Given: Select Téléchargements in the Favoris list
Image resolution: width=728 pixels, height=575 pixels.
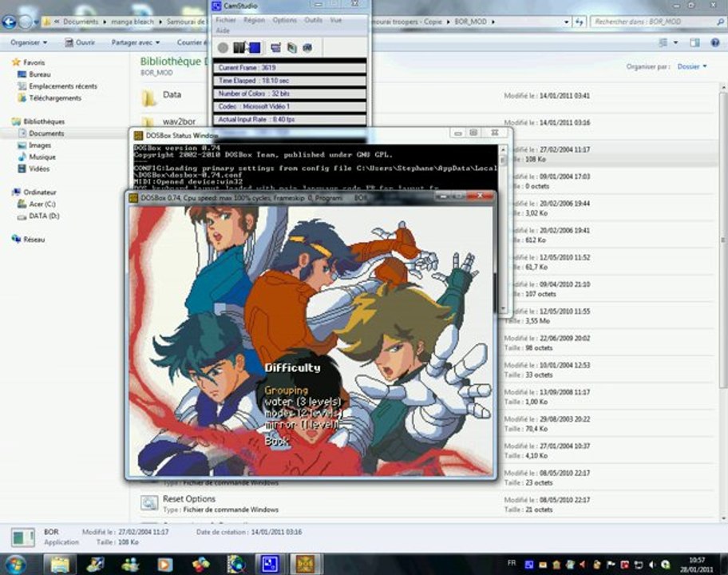Looking at the screenshot, I should [55, 98].
